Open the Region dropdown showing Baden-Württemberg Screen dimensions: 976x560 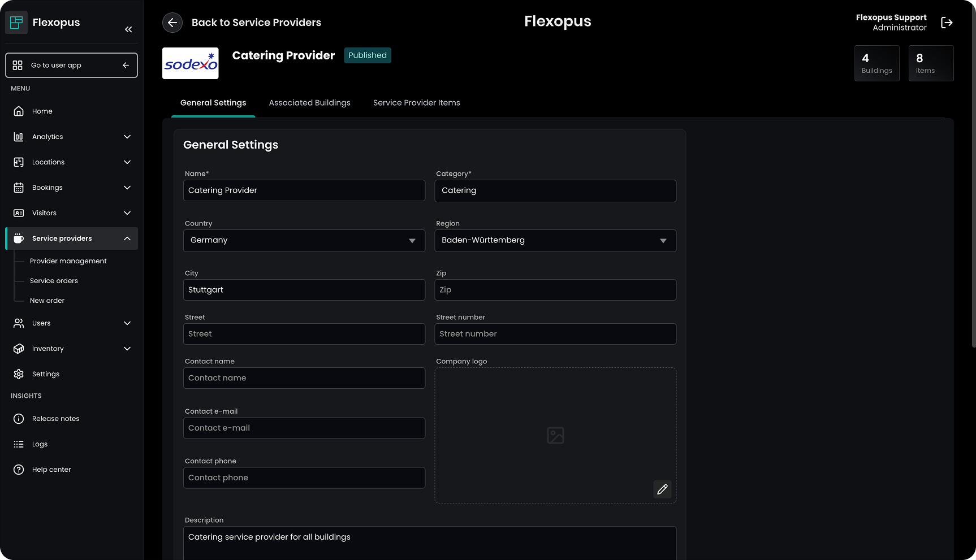tap(555, 241)
